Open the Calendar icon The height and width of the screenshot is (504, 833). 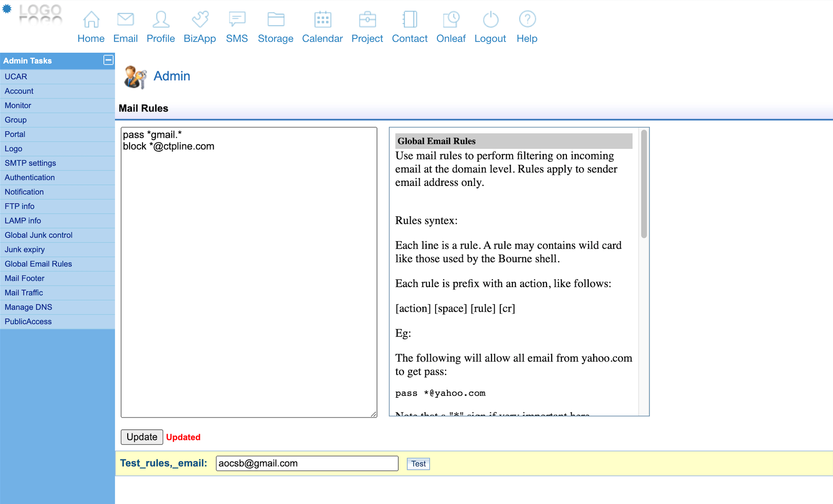[323, 19]
